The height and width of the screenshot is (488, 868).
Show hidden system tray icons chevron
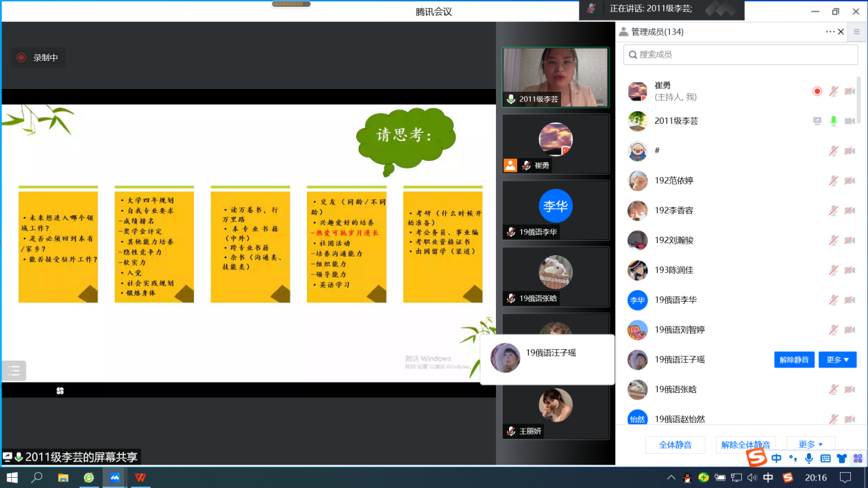(671, 478)
